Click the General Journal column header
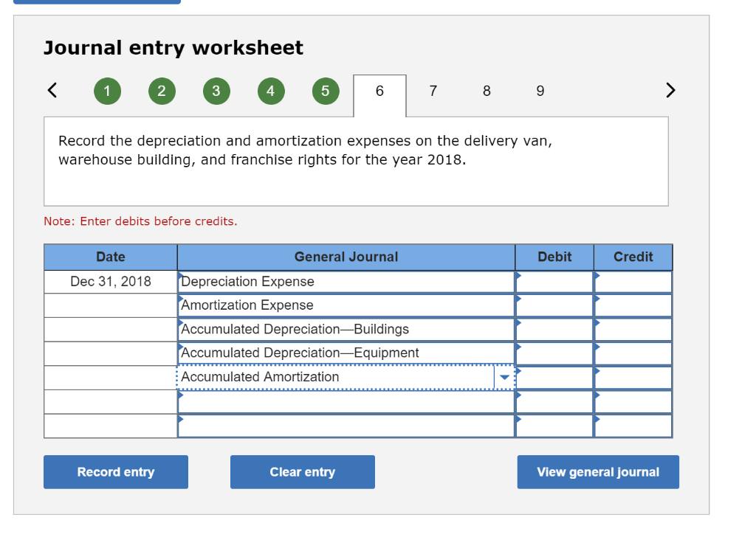 (x=346, y=257)
